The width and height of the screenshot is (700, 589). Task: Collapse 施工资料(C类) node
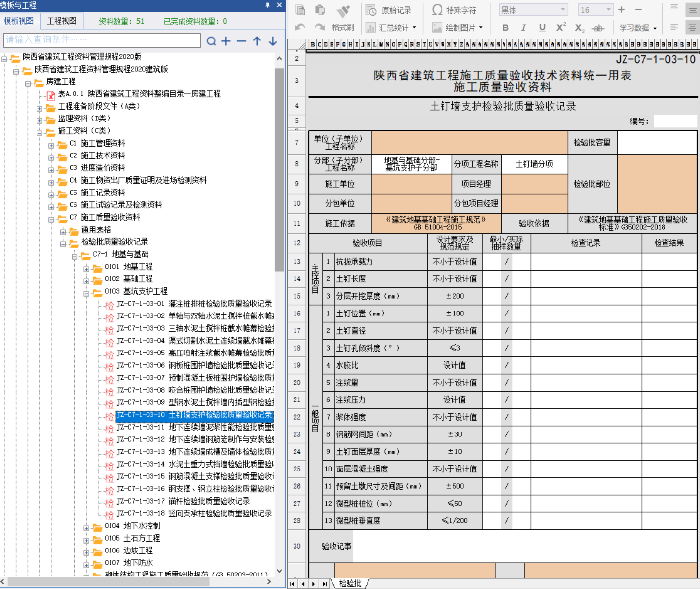click(39, 133)
